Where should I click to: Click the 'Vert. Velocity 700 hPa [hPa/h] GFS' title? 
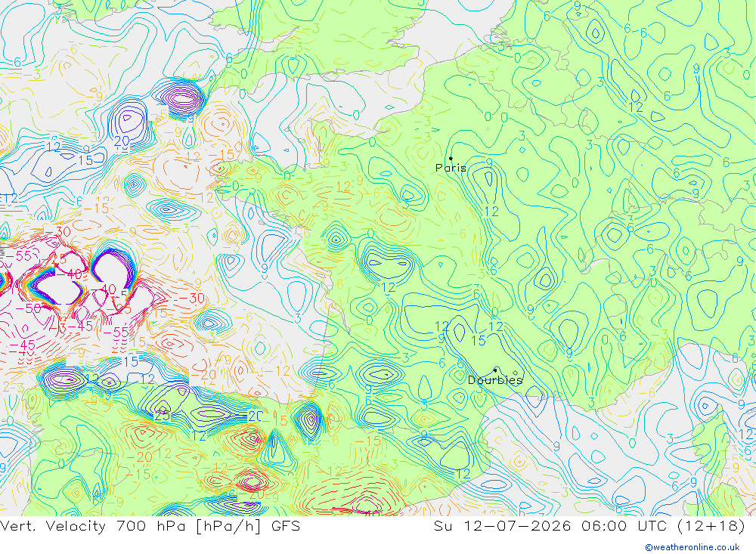pyautogui.click(x=150, y=526)
